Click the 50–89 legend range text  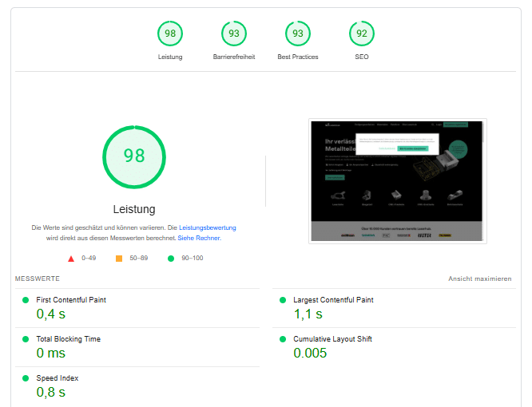(139, 259)
